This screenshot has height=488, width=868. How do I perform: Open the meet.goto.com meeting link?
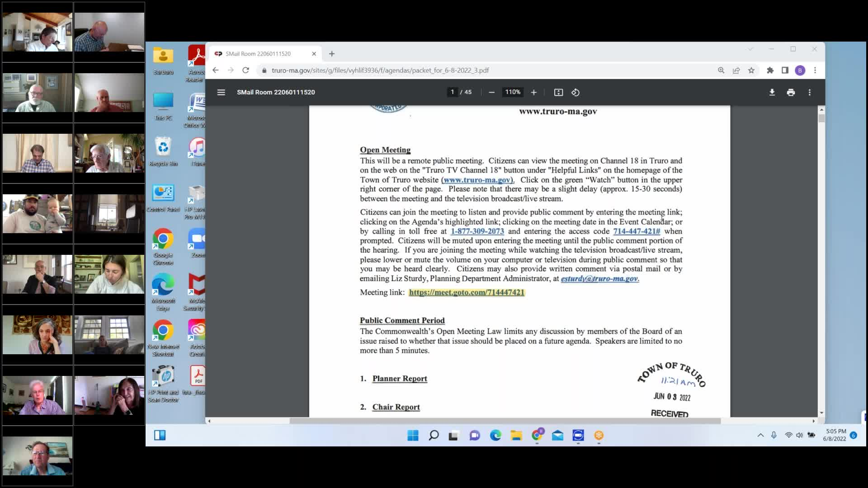point(466,292)
